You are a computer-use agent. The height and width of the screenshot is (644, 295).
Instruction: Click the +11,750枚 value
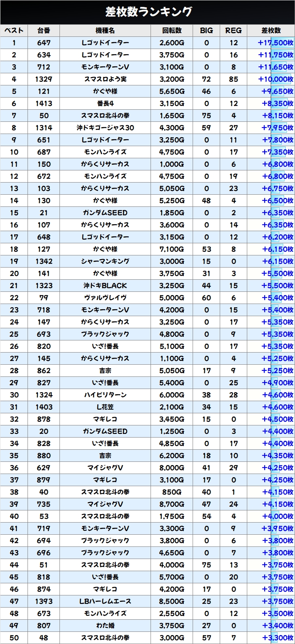tap(276, 55)
